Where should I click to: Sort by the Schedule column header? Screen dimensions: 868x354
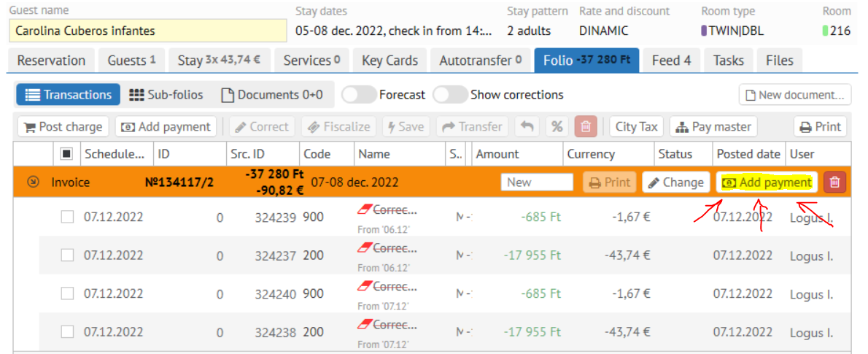(117, 154)
